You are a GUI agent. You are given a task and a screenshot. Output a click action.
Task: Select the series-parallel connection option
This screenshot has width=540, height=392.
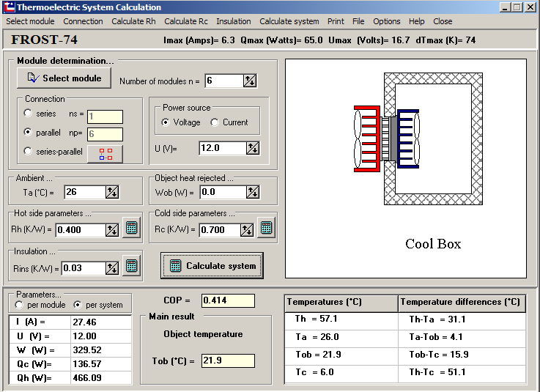(29, 152)
